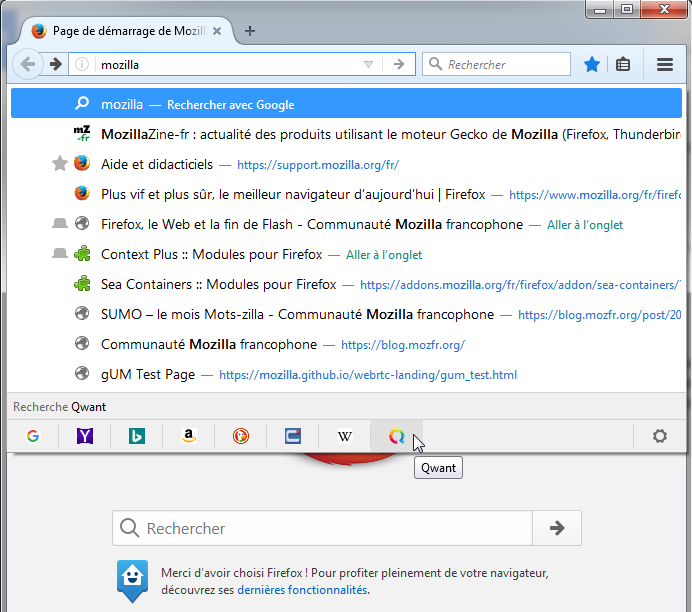Open 'Aide et didacticiels' bookmark suggestion
Screen dimensions: 692x612
[346, 164]
